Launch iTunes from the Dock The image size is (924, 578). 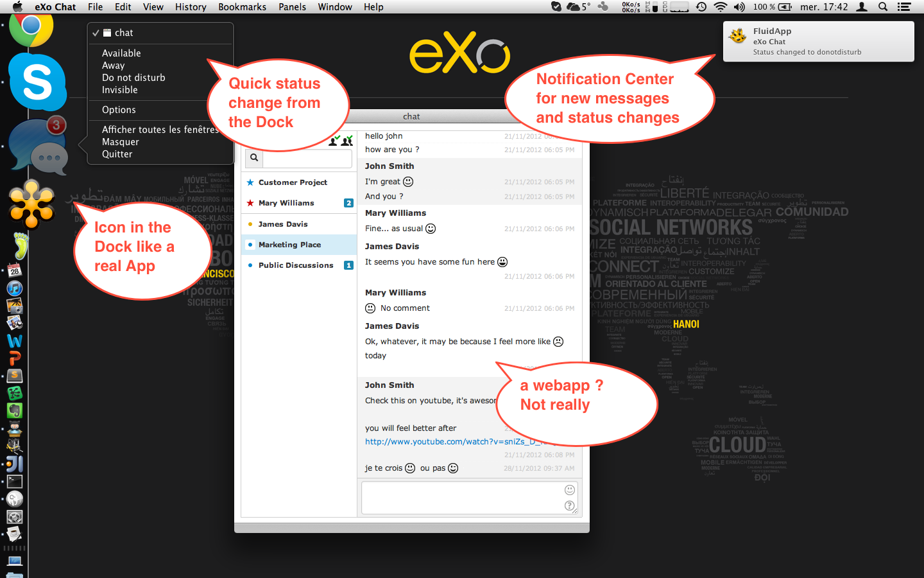coord(15,288)
